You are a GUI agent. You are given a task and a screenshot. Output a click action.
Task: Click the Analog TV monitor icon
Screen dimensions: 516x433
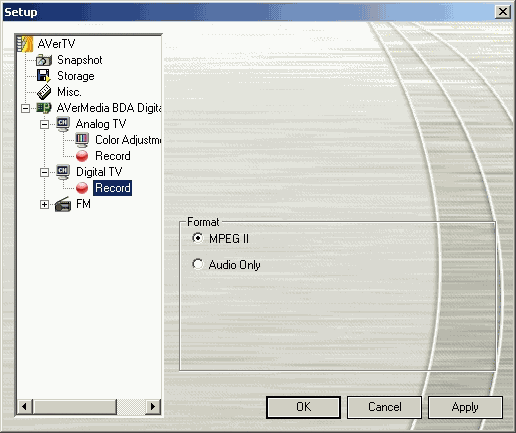(63, 124)
